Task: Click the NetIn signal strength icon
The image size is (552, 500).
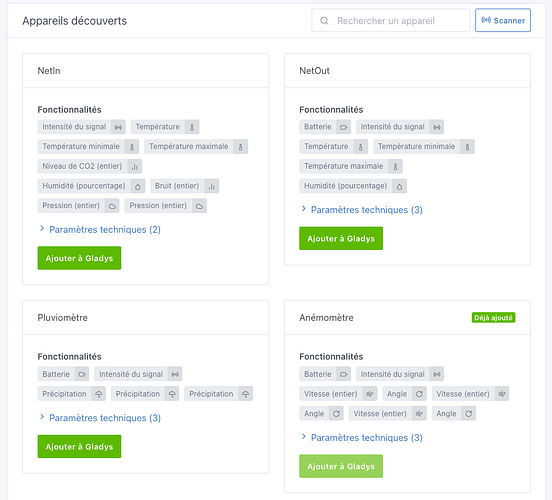Action: [118, 127]
